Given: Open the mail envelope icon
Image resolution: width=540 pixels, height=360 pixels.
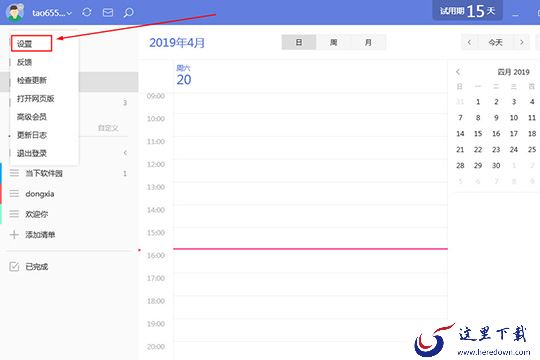Looking at the screenshot, I should pos(108,13).
